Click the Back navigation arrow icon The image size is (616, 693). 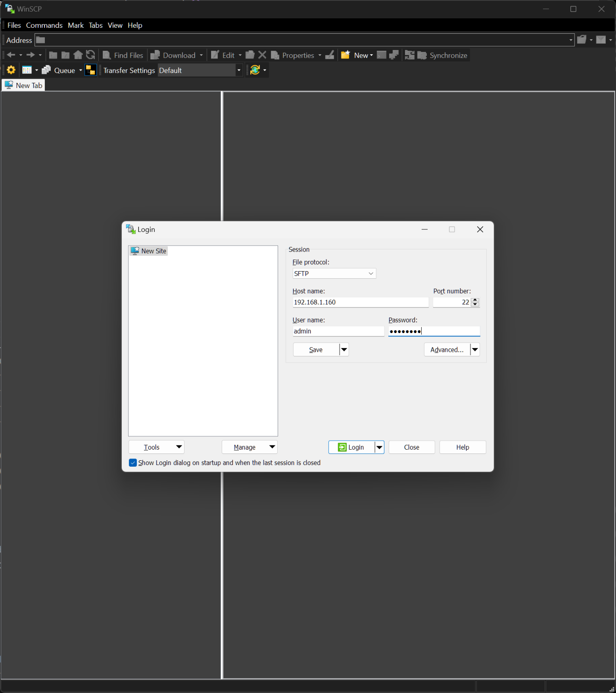click(11, 55)
